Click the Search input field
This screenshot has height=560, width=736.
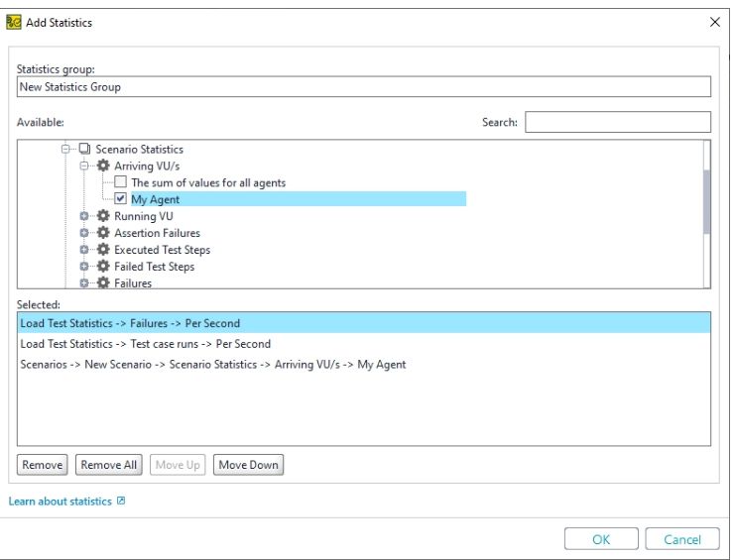[618, 122]
